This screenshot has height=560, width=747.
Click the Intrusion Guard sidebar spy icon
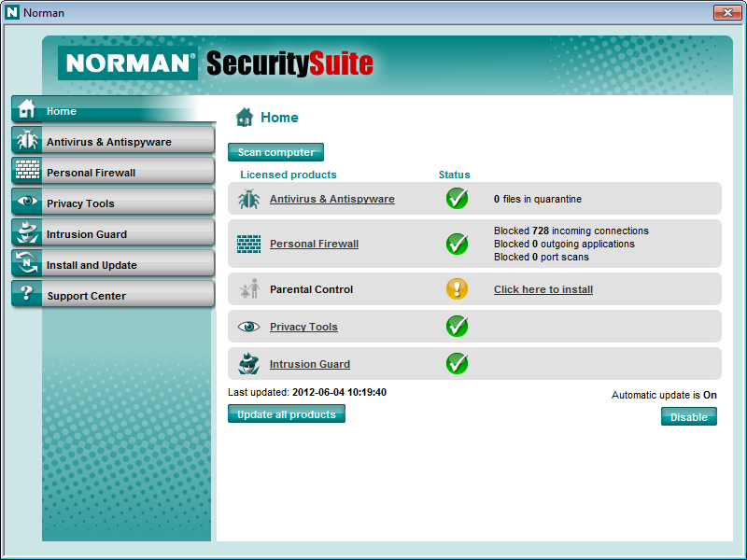tap(27, 233)
